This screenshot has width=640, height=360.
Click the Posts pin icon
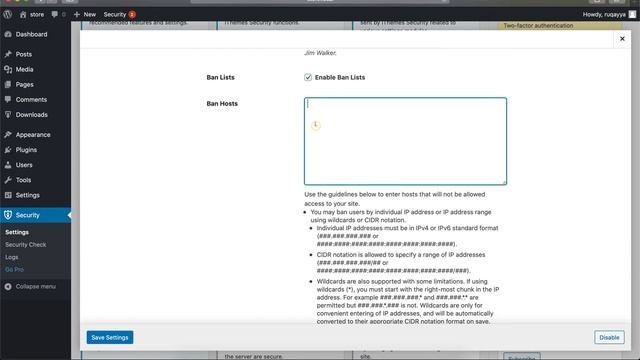[x=8, y=54]
